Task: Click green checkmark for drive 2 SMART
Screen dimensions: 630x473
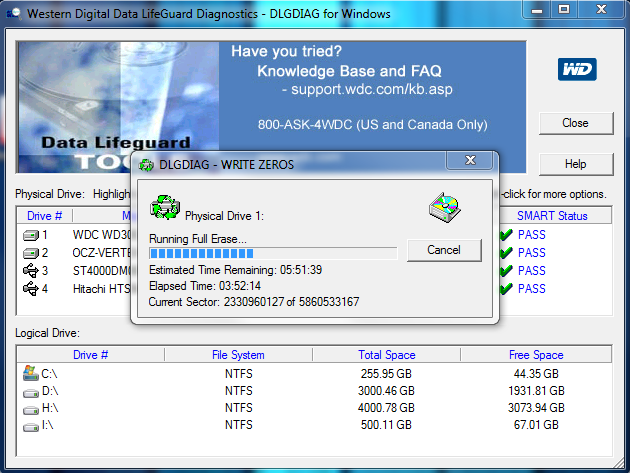Action: click(506, 253)
